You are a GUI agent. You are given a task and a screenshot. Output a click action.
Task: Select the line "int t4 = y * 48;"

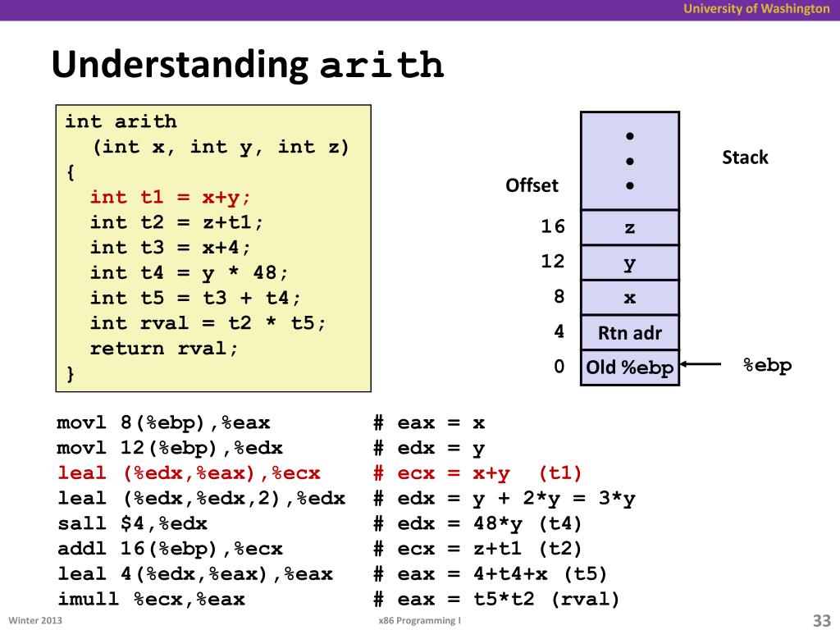(189, 272)
